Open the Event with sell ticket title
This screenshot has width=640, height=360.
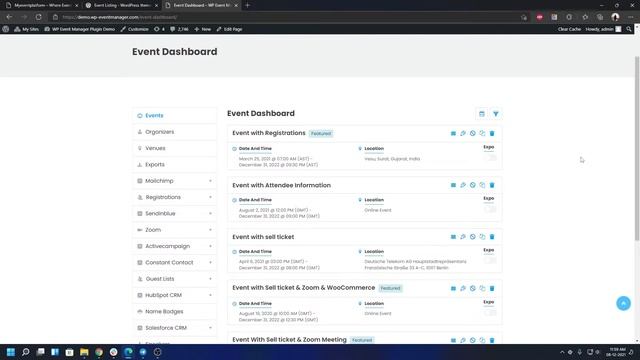tap(263, 237)
